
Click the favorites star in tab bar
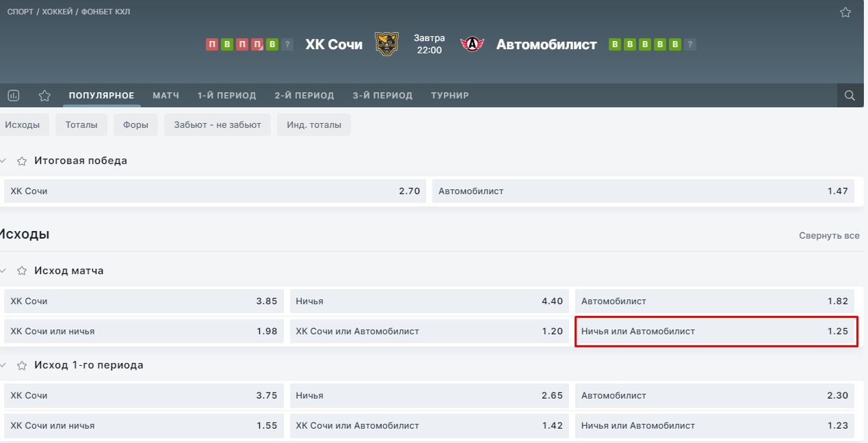click(x=44, y=96)
